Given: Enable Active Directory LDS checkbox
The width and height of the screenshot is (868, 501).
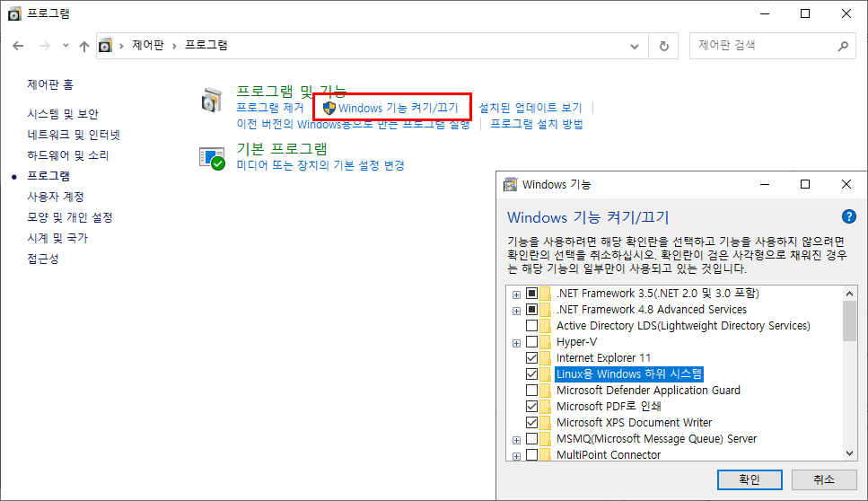Looking at the screenshot, I should click(531, 326).
